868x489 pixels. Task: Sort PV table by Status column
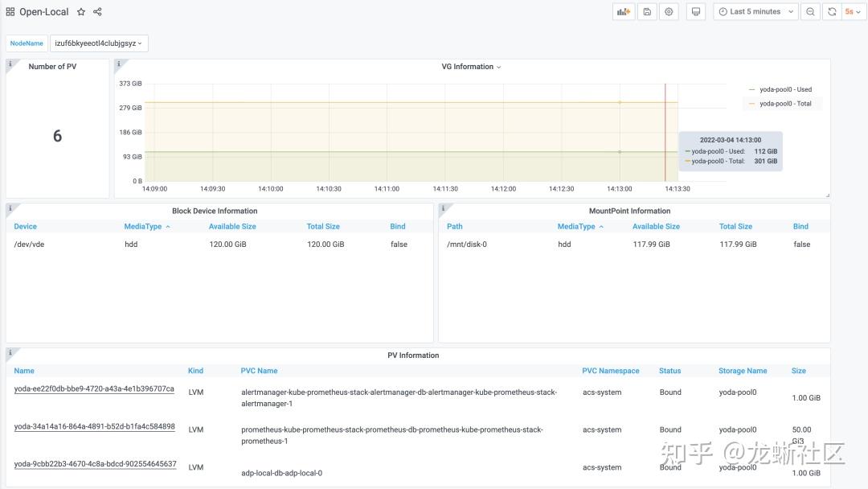click(x=669, y=371)
